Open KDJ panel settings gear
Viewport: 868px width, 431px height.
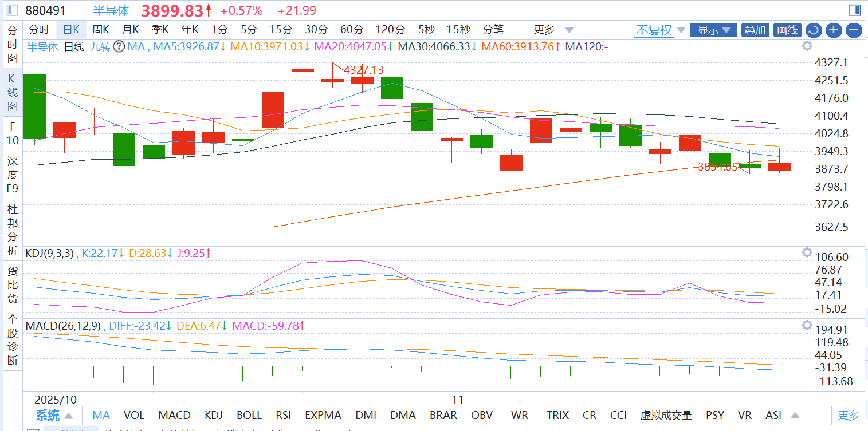click(x=807, y=252)
